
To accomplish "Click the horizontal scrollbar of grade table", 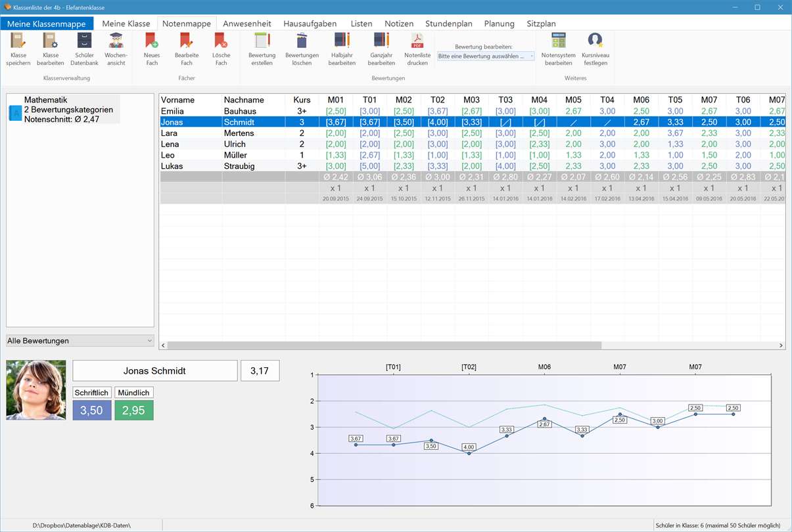I will click(x=384, y=345).
